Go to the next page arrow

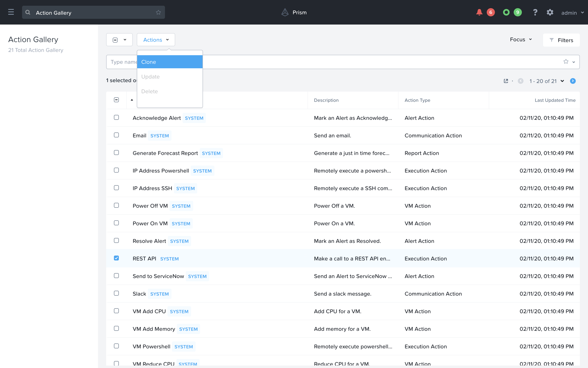coord(573,81)
